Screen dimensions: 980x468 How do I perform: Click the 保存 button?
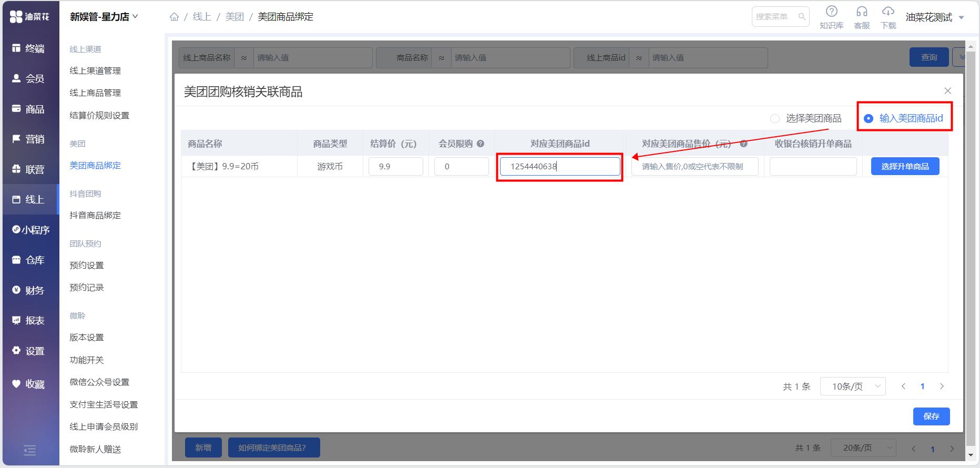(931, 416)
